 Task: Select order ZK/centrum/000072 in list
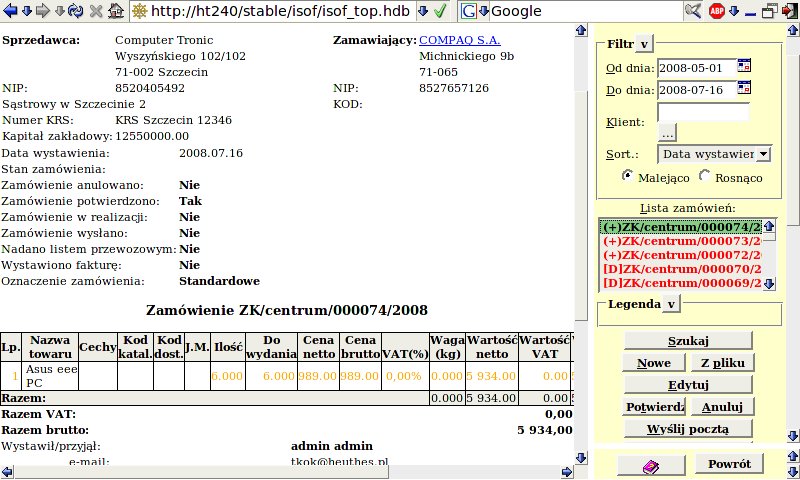point(681,255)
